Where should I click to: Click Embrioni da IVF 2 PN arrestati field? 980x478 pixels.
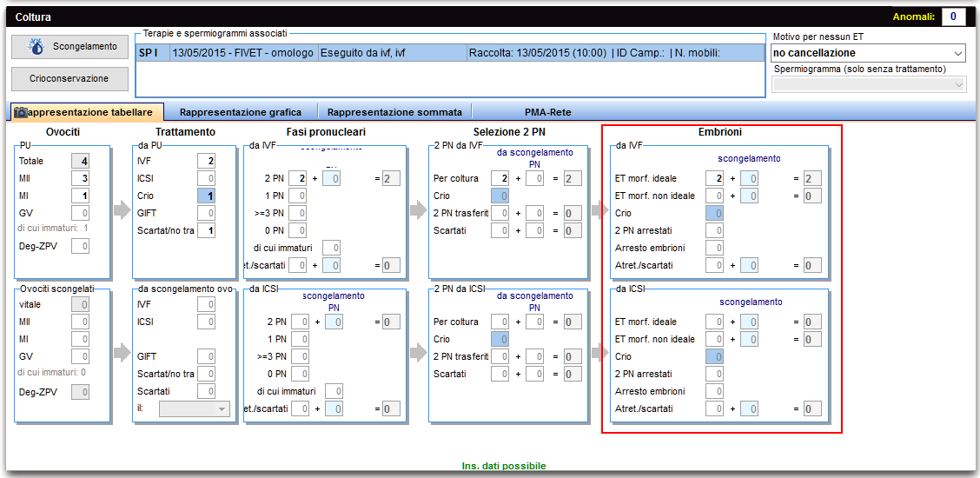tap(714, 231)
